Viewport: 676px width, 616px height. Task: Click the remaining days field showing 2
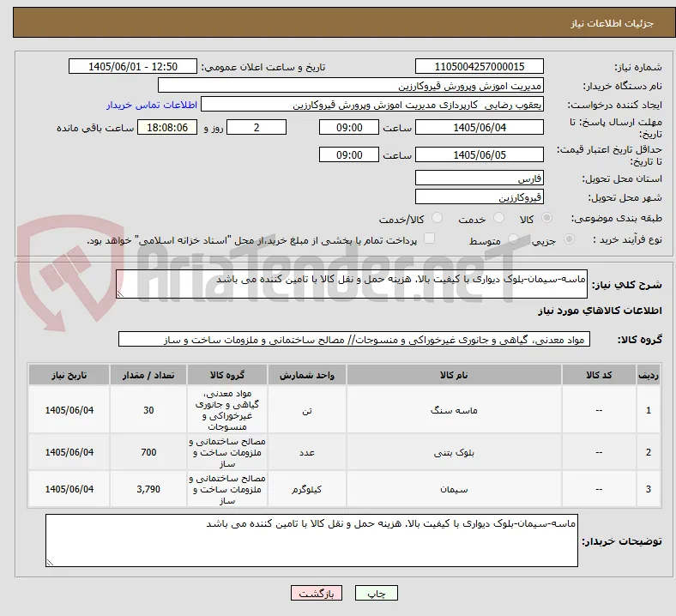[x=257, y=127]
